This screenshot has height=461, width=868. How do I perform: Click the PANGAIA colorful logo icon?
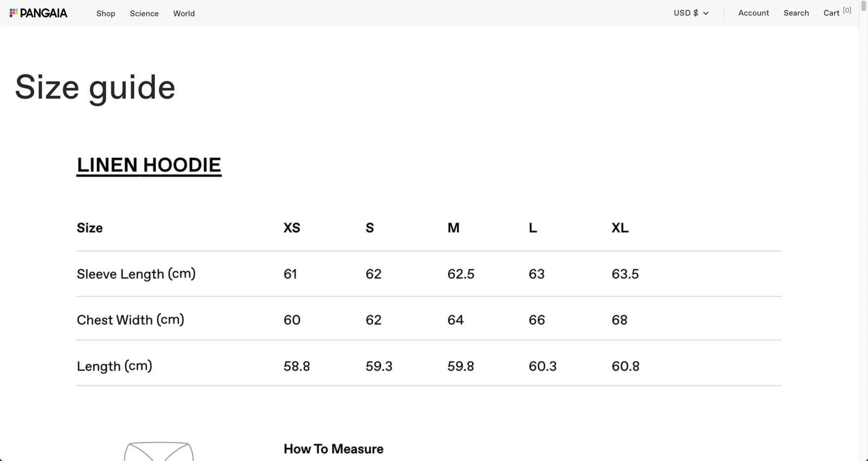click(14, 13)
